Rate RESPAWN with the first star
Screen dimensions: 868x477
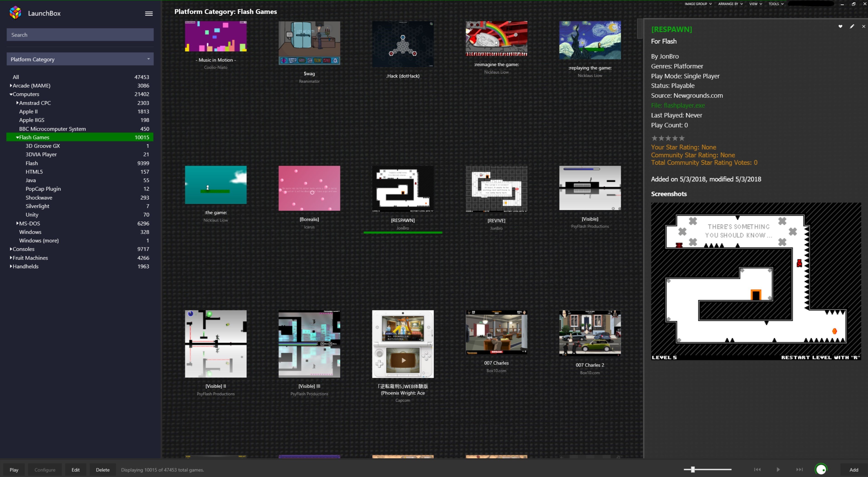click(x=654, y=138)
